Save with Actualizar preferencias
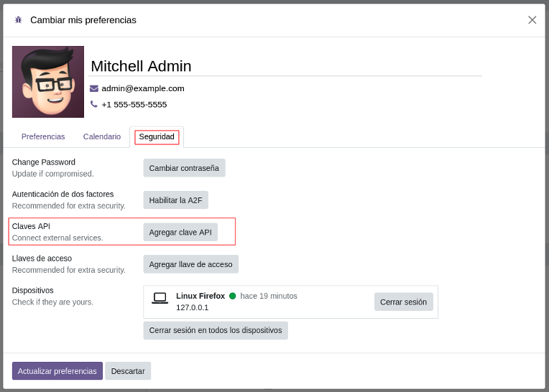 point(57,371)
